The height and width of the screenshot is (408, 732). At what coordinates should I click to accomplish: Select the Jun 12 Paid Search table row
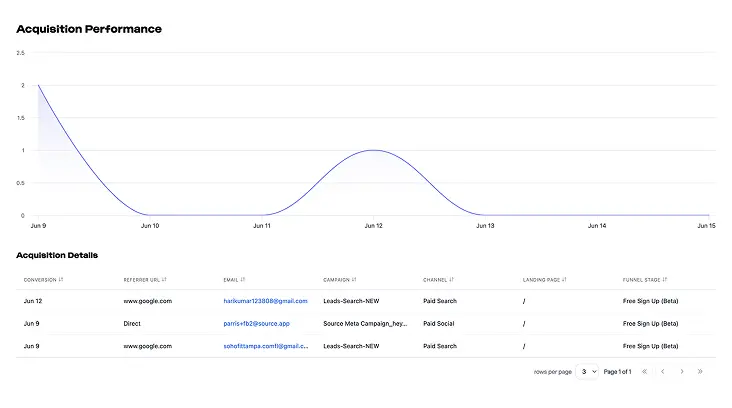(366, 301)
